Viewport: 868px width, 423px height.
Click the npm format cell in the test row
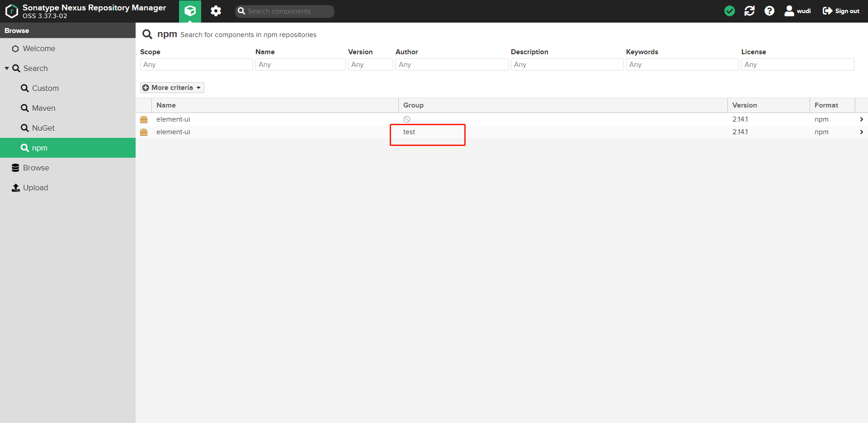point(821,132)
